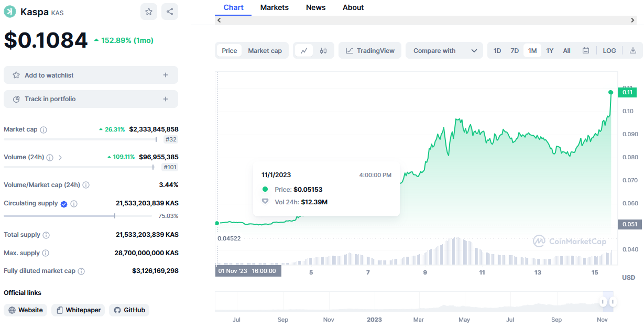The height and width of the screenshot is (329, 644).
Task: Click volume rank #101 badge
Action: coord(169,167)
